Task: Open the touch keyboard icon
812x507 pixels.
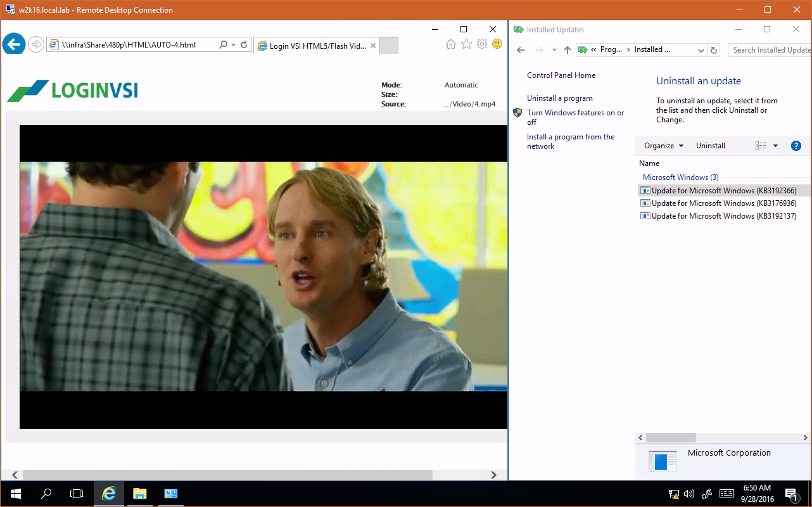Action: pyautogui.click(x=726, y=494)
